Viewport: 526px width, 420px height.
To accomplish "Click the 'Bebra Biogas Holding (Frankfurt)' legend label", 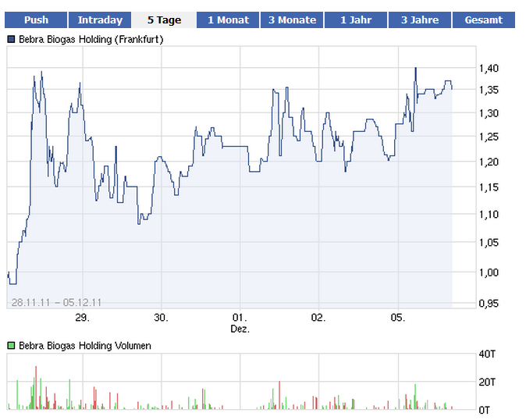I will point(91,40).
